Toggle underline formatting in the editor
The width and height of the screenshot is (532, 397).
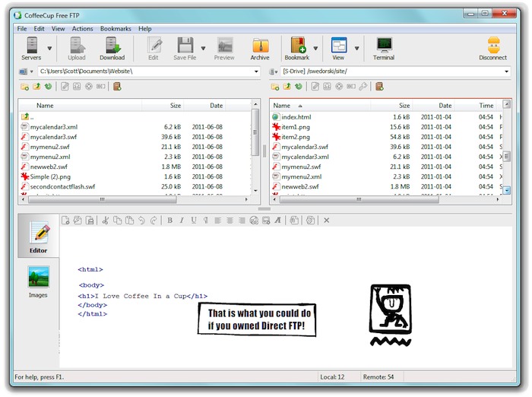click(194, 221)
